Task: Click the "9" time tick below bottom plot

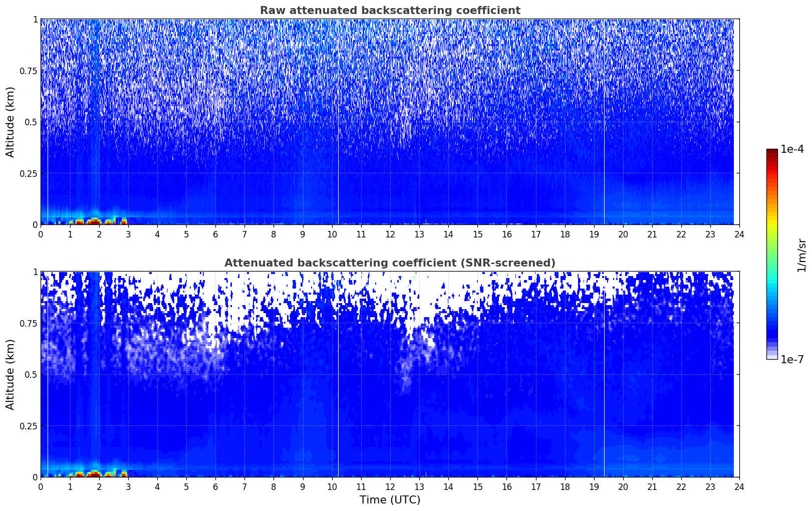Action: (x=303, y=486)
